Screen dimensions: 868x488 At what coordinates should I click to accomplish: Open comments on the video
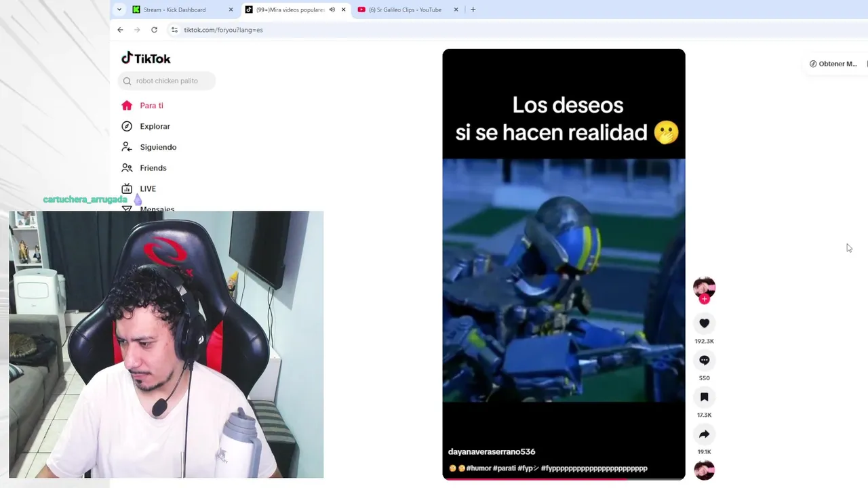point(704,360)
